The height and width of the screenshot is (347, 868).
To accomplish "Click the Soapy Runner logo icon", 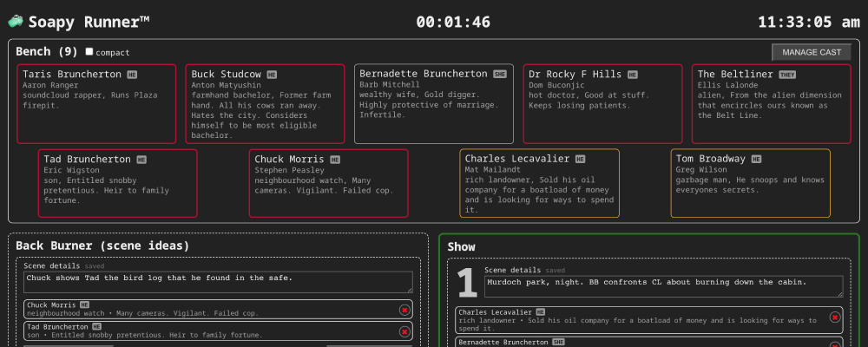I will tap(16, 22).
